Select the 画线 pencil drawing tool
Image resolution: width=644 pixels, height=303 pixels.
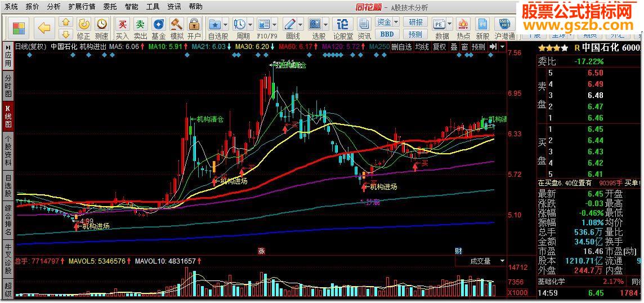pos(290,24)
